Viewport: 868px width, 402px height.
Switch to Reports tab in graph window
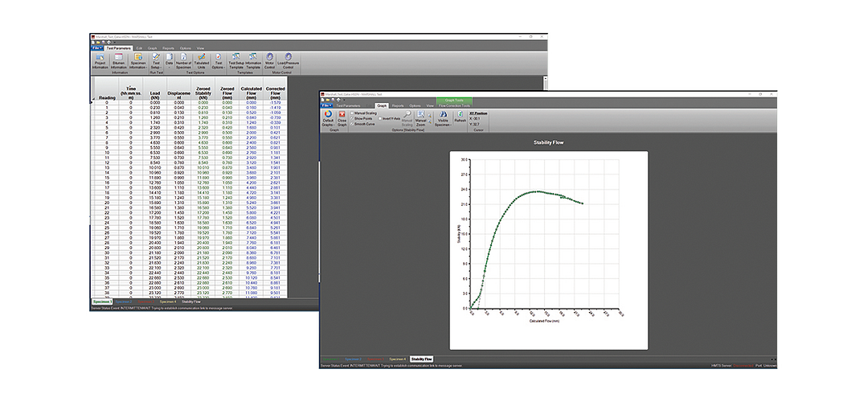[398, 105]
